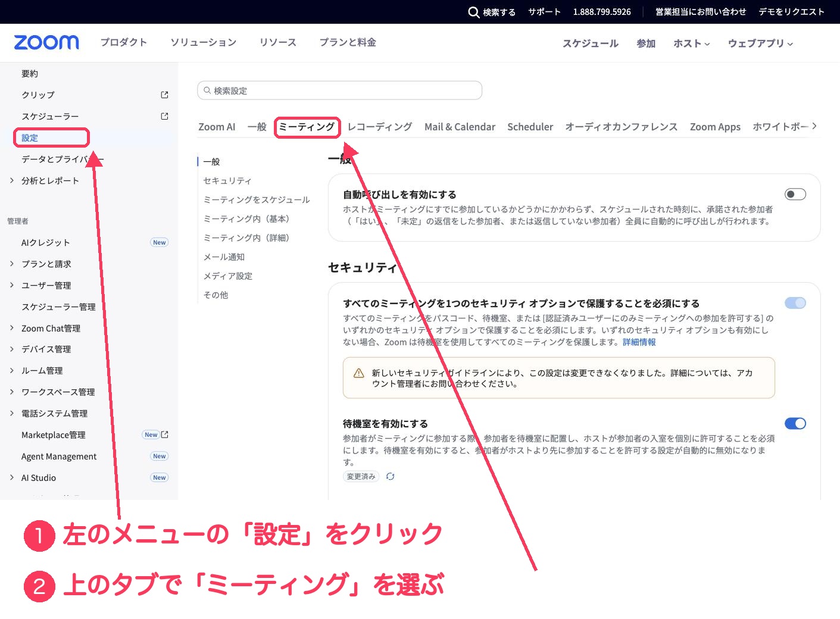Viewport: 840px width, 619px height.
Task: Switch to the 一般 top tab
Action: pyautogui.click(x=257, y=127)
